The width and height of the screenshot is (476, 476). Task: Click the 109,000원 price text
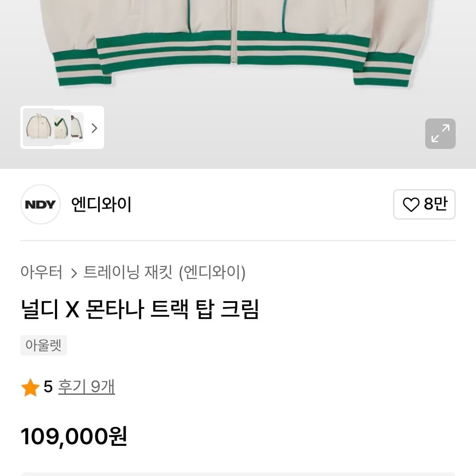pyautogui.click(x=74, y=436)
